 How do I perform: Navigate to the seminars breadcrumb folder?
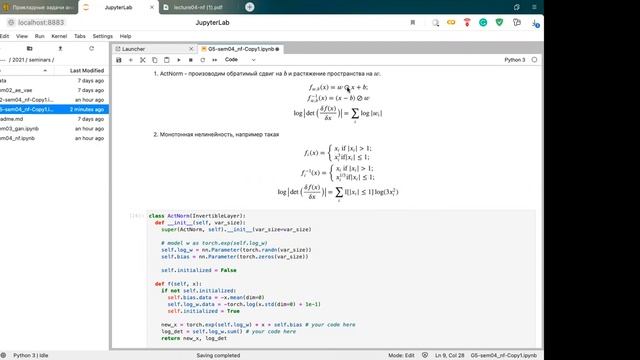click(x=38, y=60)
